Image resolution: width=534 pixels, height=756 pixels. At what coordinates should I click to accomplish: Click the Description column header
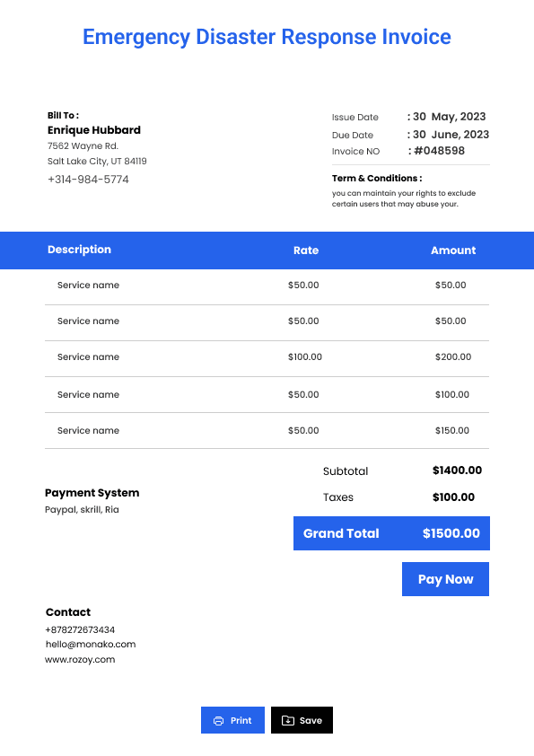pos(80,250)
